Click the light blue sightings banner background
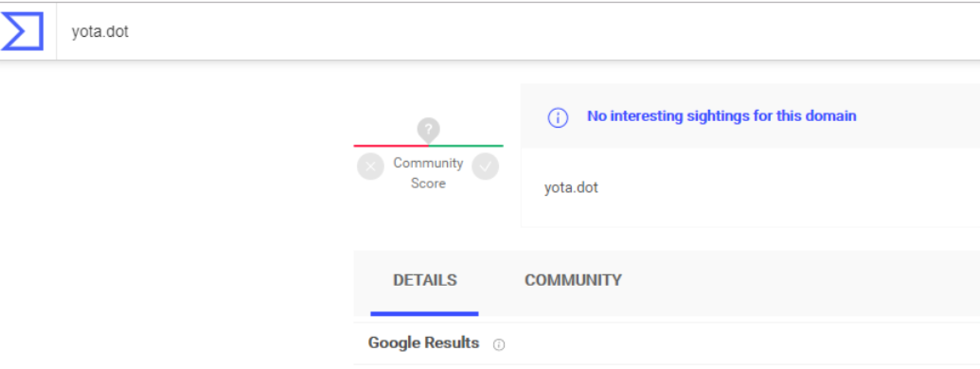The image size is (980, 369). click(x=913, y=116)
